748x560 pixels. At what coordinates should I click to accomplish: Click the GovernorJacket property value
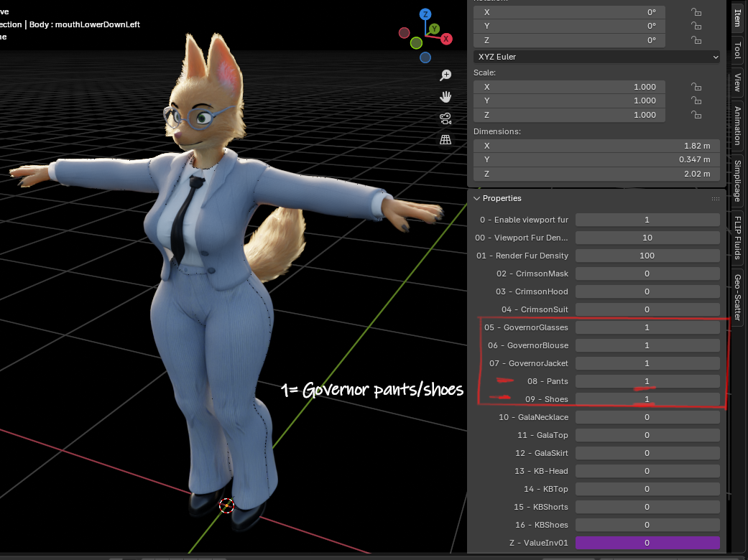click(647, 363)
